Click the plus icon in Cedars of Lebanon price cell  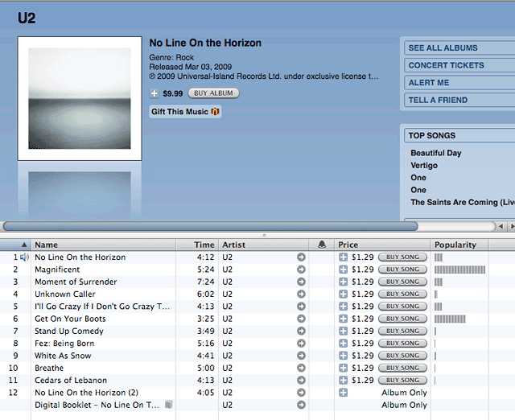tap(344, 381)
